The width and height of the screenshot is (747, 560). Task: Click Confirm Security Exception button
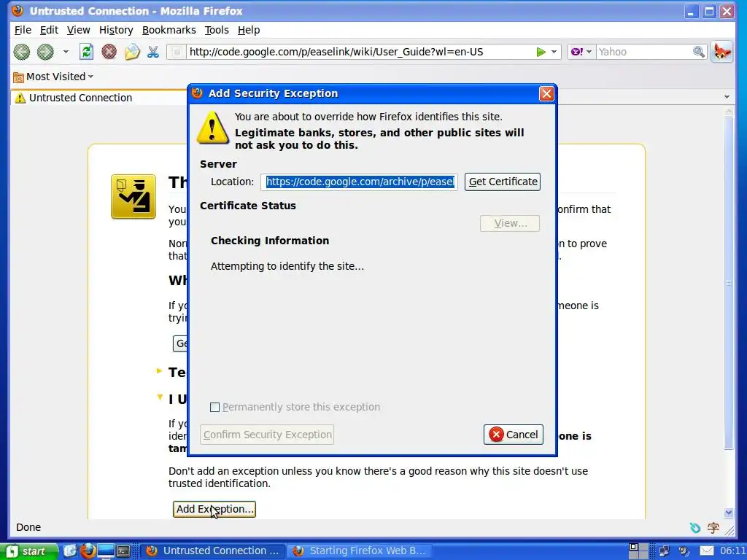pos(267,435)
